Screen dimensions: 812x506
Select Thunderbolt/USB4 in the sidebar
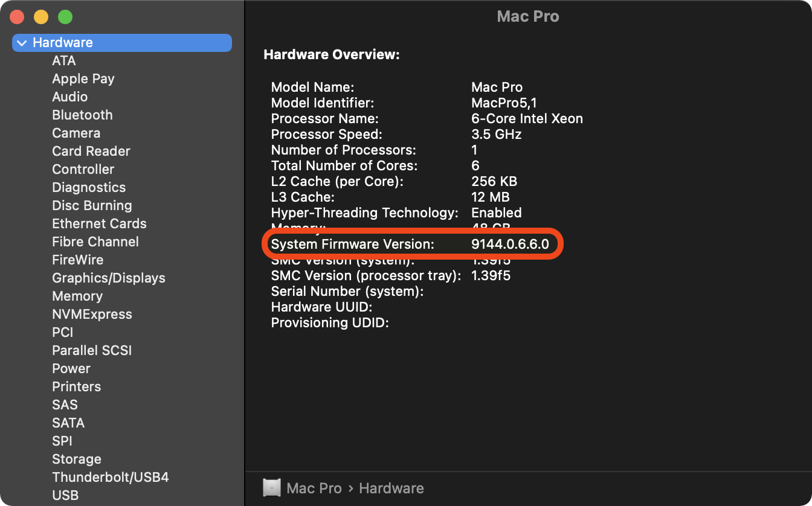point(111,478)
